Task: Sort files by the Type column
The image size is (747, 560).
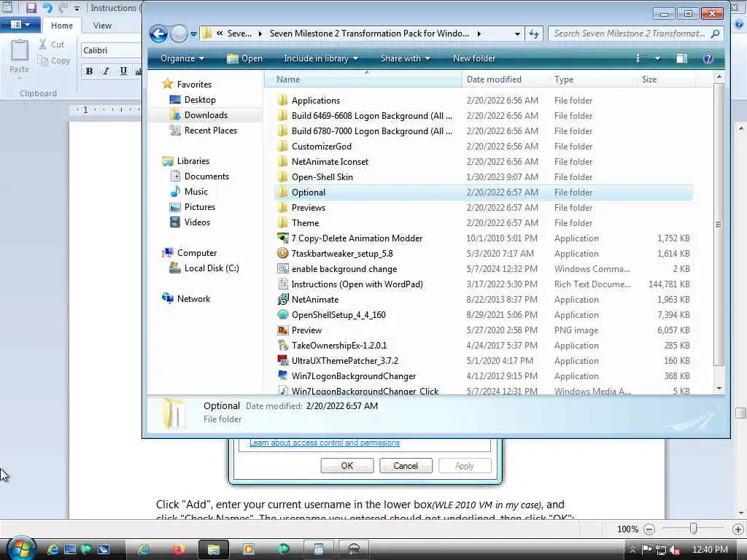Action: [x=593, y=79]
